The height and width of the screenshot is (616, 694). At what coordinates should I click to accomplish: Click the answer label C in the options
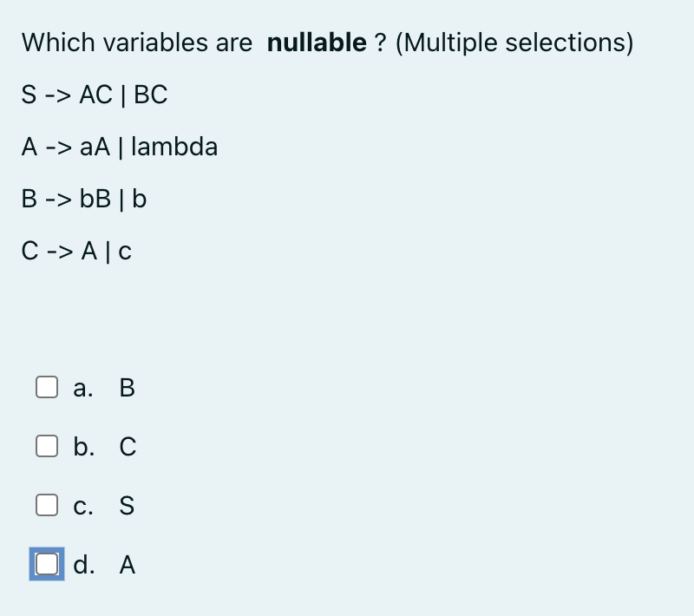(x=128, y=447)
